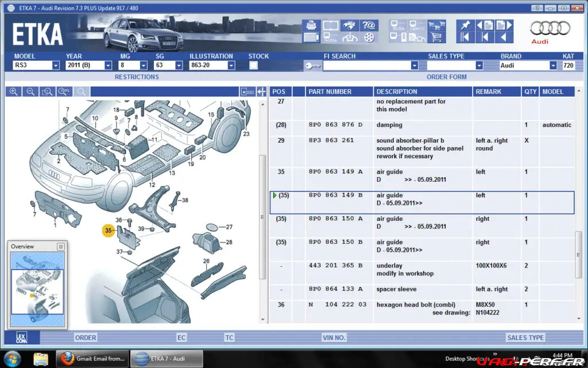The image size is (588, 368).
Task: Open the ORDER FORM section
Action: 446,77
